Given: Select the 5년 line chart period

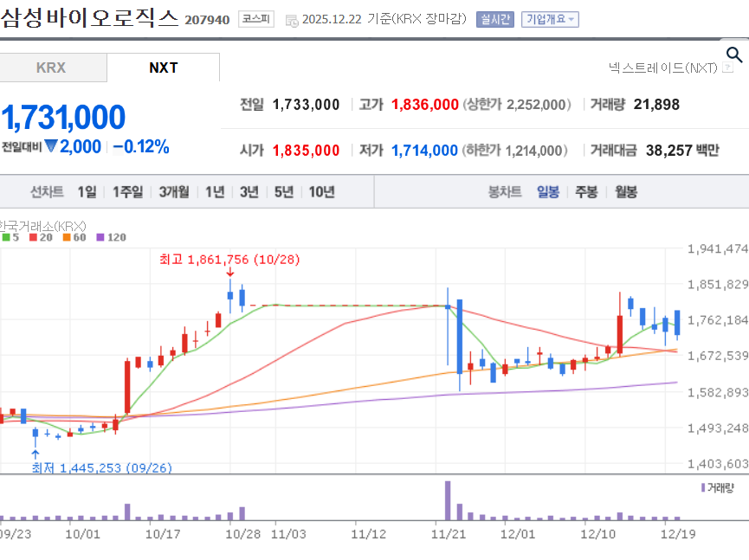Looking at the screenshot, I should (284, 192).
